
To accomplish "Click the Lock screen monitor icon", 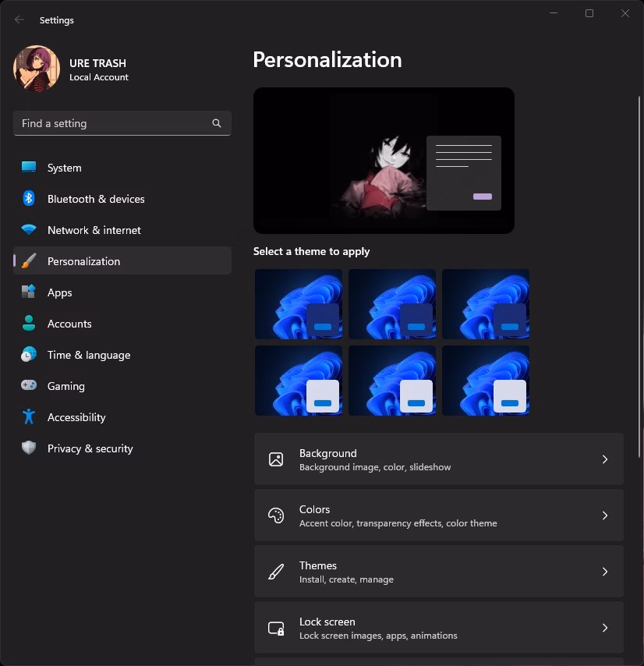I will point(276,629).
